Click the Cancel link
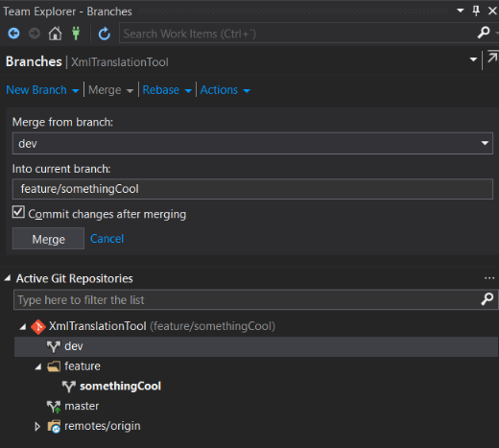 pyautogui.click(x=107, y=239)
